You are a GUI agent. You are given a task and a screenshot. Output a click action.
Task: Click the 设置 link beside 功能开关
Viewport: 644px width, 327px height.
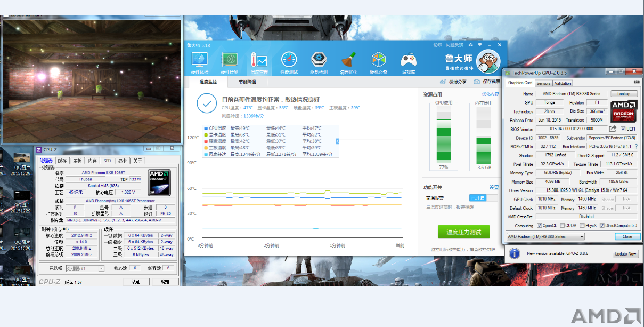[494, 187]
